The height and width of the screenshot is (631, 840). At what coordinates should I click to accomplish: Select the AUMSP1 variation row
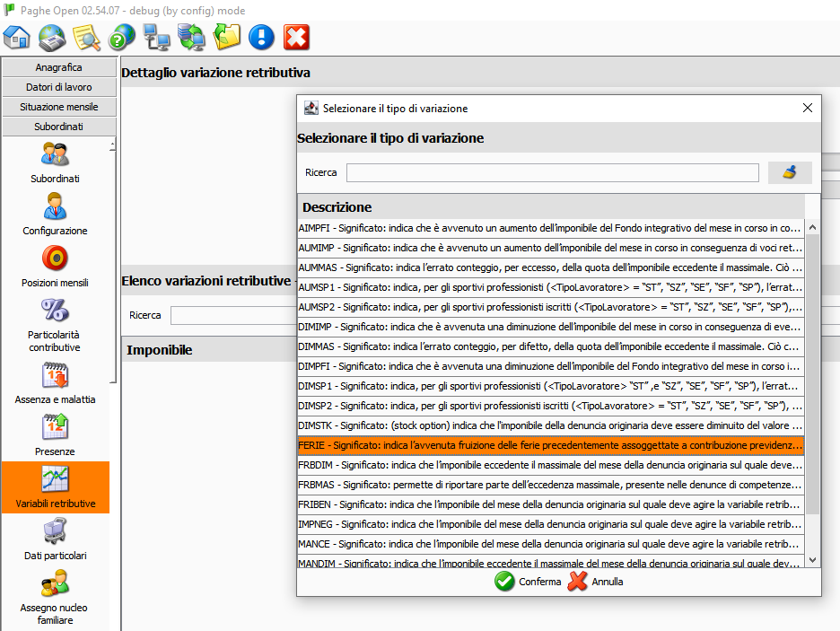click(551, 287)
